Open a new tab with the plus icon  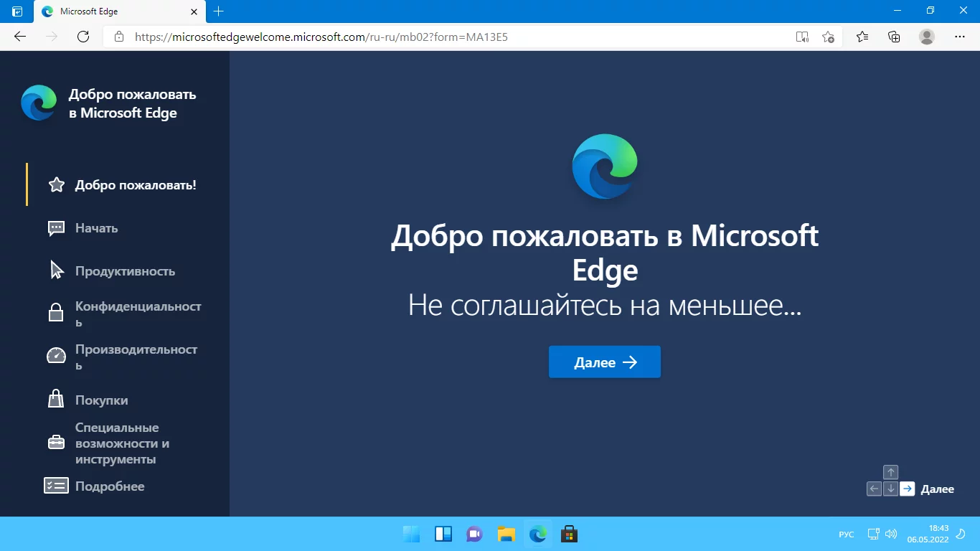point(219,11)
